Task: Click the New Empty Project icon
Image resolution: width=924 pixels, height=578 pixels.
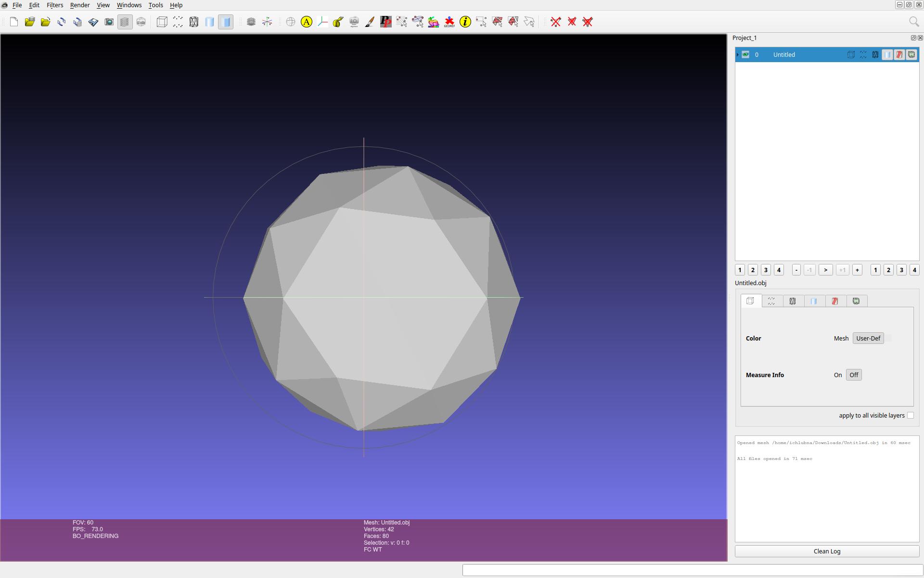Action: (14, 22)
